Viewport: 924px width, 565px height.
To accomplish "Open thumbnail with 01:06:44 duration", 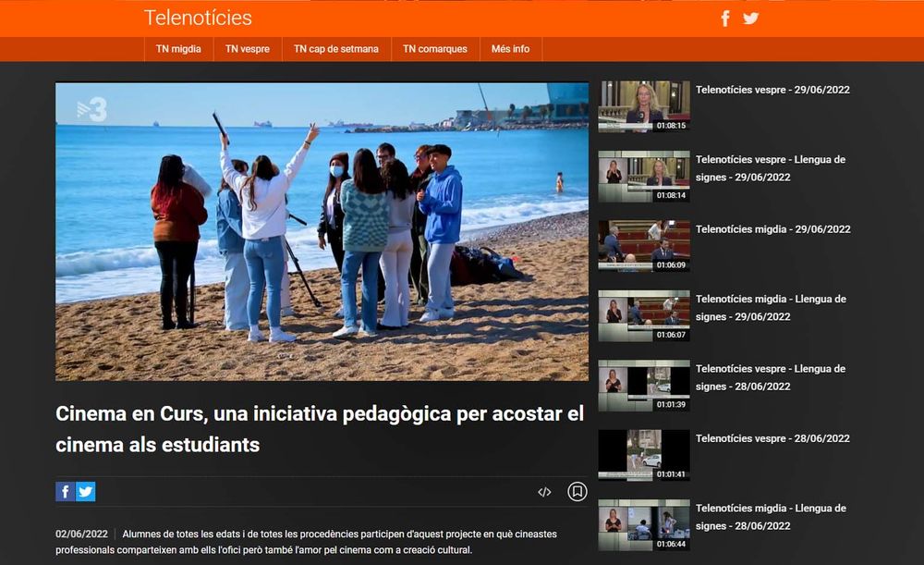I will click(x=644, y=524).
